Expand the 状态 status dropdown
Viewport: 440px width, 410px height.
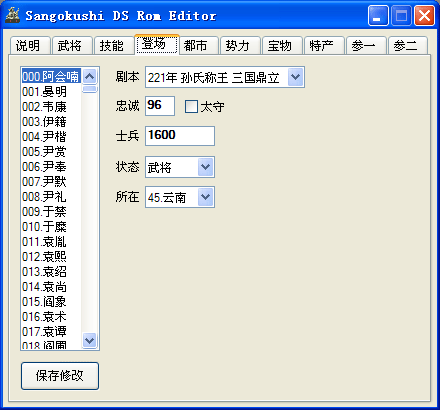206,167
